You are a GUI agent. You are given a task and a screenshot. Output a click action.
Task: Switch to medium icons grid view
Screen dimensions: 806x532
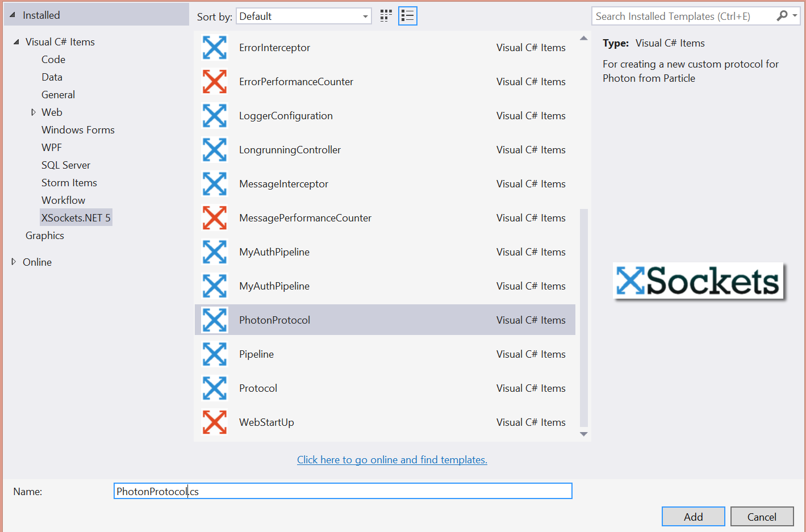386,16
